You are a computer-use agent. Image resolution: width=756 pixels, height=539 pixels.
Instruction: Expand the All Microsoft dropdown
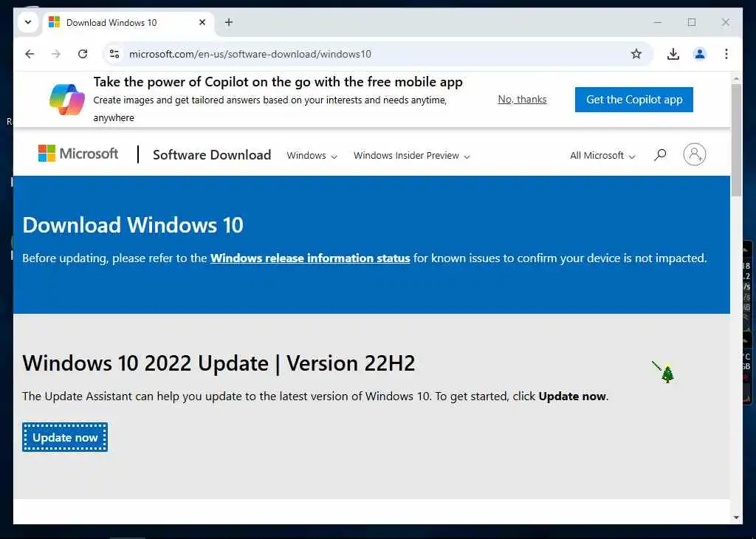pyautogui.click(x=602, y=155)
